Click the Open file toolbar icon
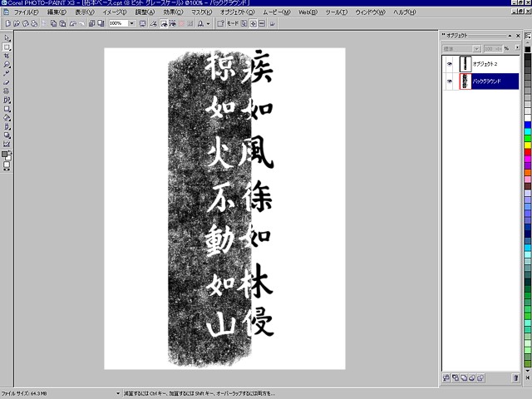The width and height of the screenshot is (532, 399). (17, 23)
